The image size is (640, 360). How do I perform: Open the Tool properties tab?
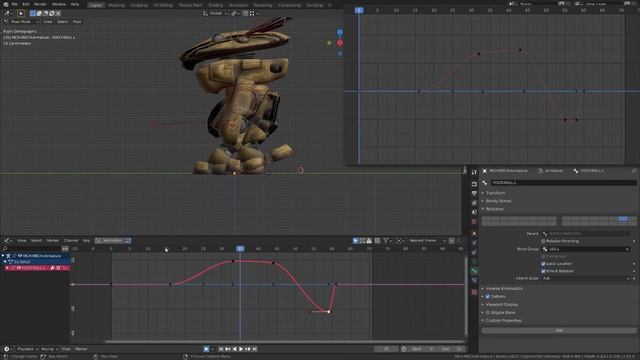pos(474,173)
